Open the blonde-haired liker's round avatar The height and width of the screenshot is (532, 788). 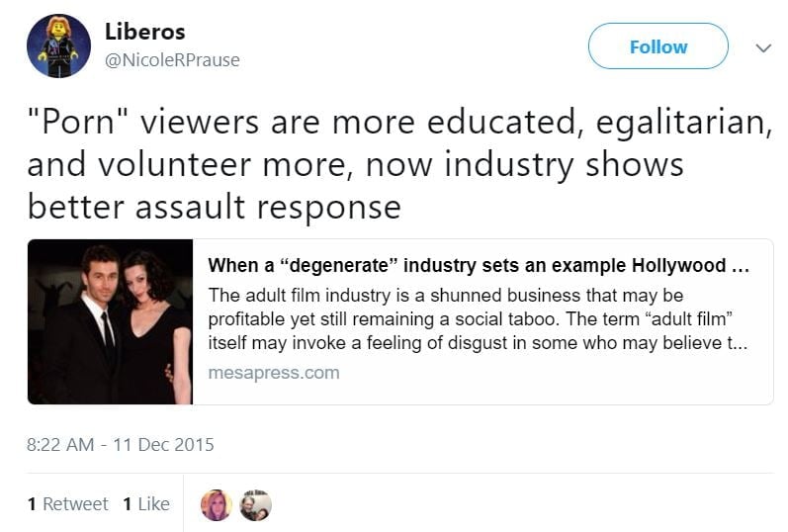click(217, 504)
